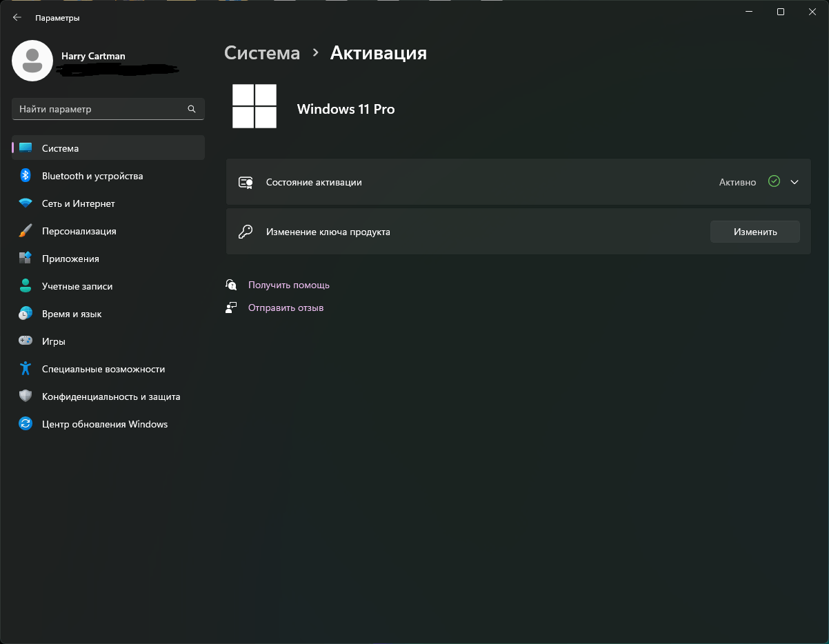The height and width of the screenshot is (644, 829).
Task: Expand Состояние активации chevron
Action: click(x=795, y=182)
